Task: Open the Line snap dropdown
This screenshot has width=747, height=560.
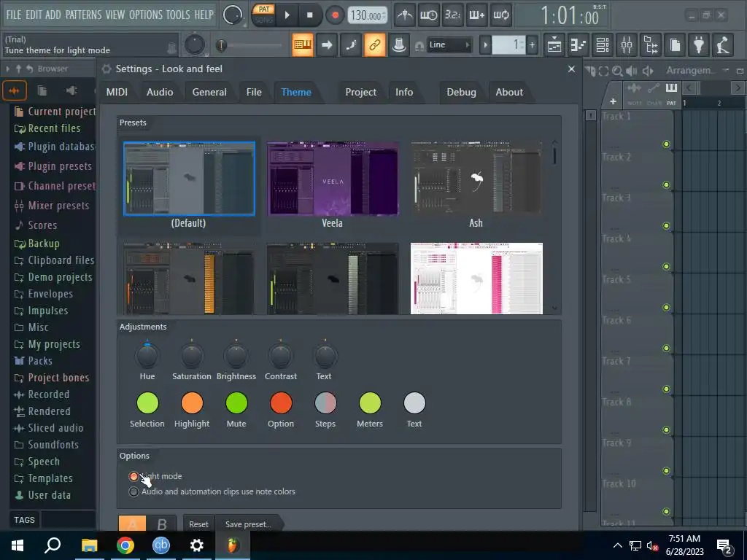Action: tap(449, 44)
